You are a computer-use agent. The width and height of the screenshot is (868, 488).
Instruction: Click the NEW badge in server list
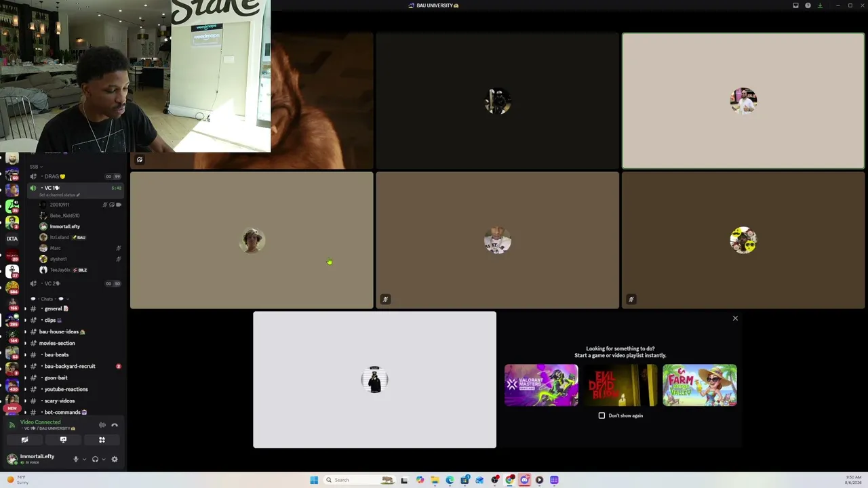tap(12, 409)
